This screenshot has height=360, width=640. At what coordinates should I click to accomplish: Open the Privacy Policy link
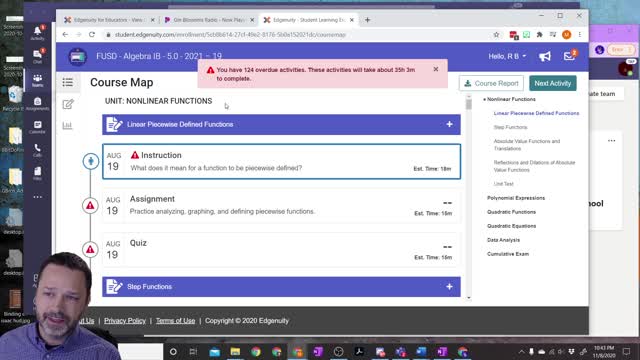[x=125, y=321]
